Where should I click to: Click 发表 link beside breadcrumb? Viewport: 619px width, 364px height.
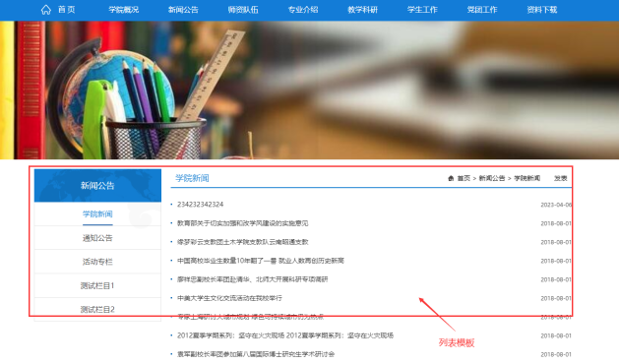pos(561,178)
